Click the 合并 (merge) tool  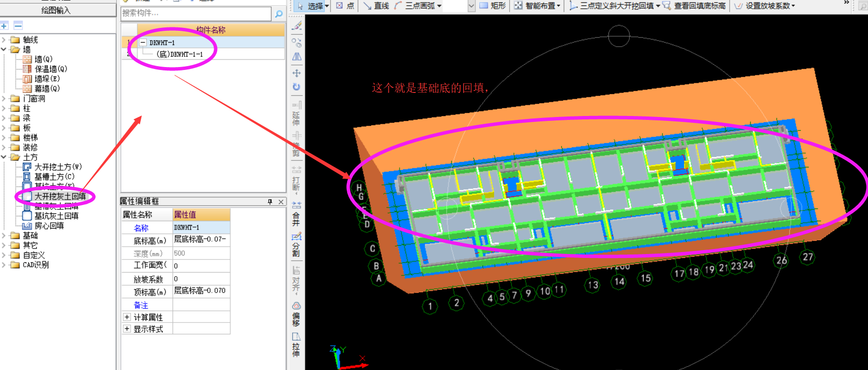[296, 214]
